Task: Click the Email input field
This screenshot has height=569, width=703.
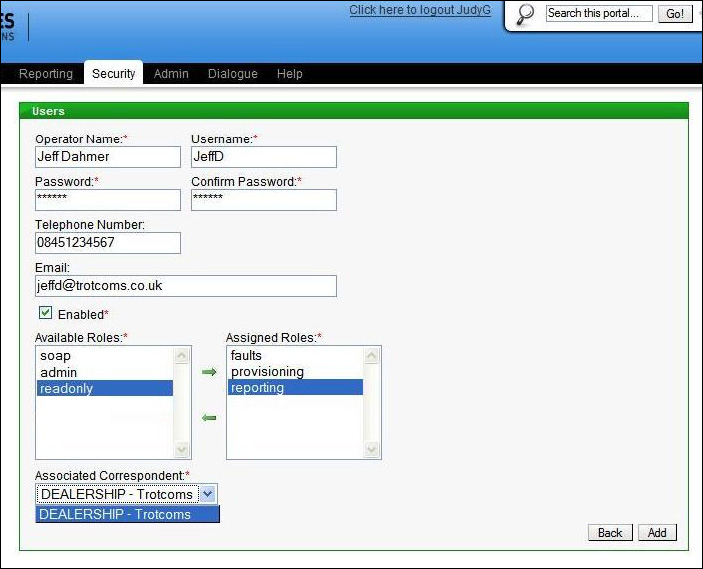Action: click(x=185, y=286)
